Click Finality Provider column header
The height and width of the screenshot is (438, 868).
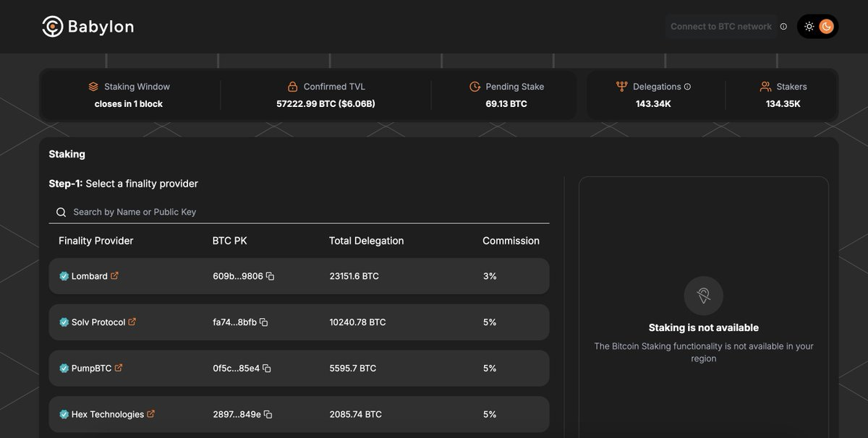96,241
